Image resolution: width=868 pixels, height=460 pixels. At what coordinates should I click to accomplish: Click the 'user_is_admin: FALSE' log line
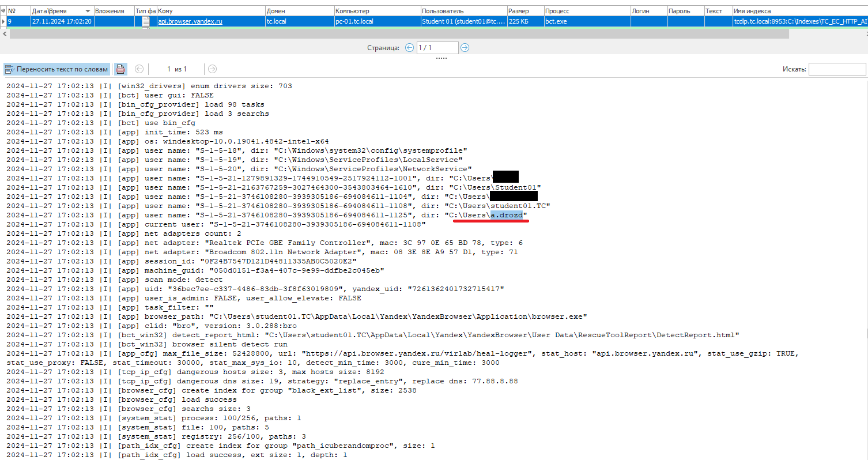184,298
